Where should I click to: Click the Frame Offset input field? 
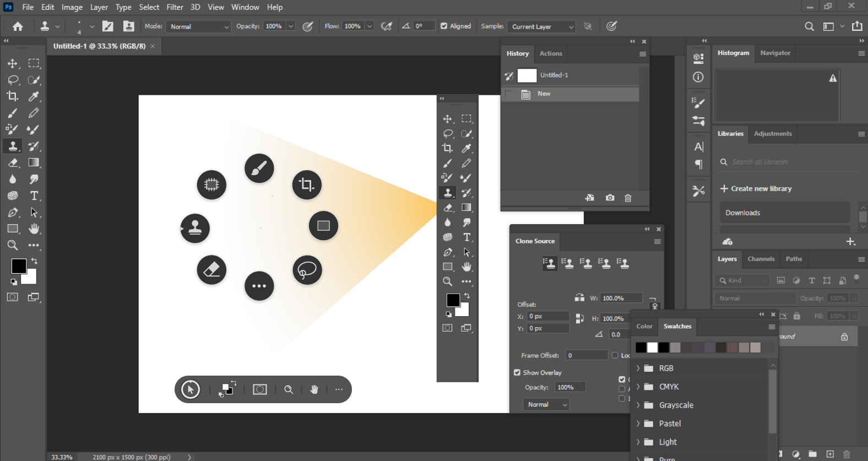click(586, 355)
